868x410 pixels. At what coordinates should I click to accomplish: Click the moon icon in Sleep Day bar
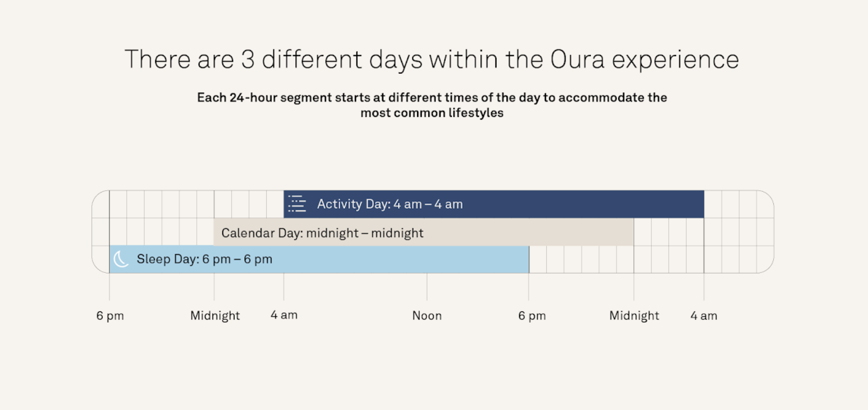pos(121,259)
